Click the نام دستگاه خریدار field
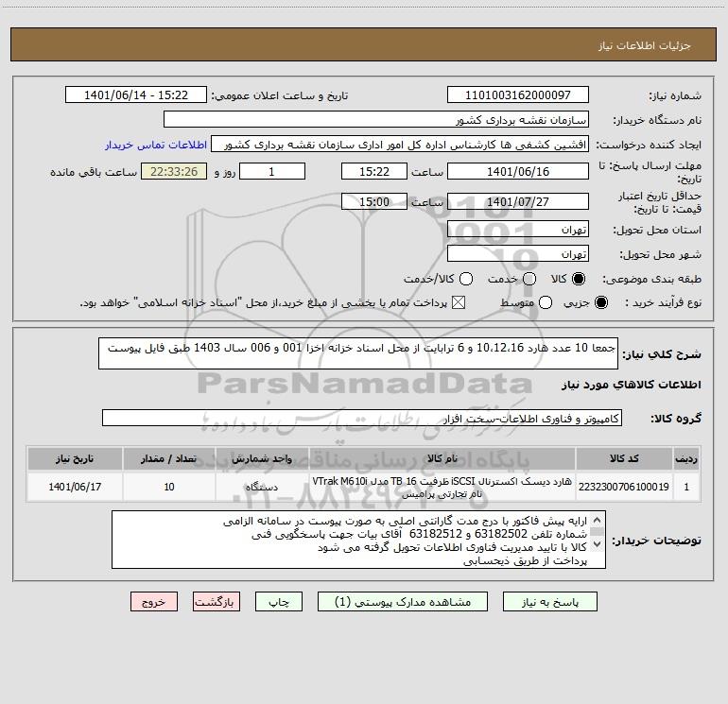Image resolution: width=728 pixels, height=704 pixels. click(x=376, y=119)
